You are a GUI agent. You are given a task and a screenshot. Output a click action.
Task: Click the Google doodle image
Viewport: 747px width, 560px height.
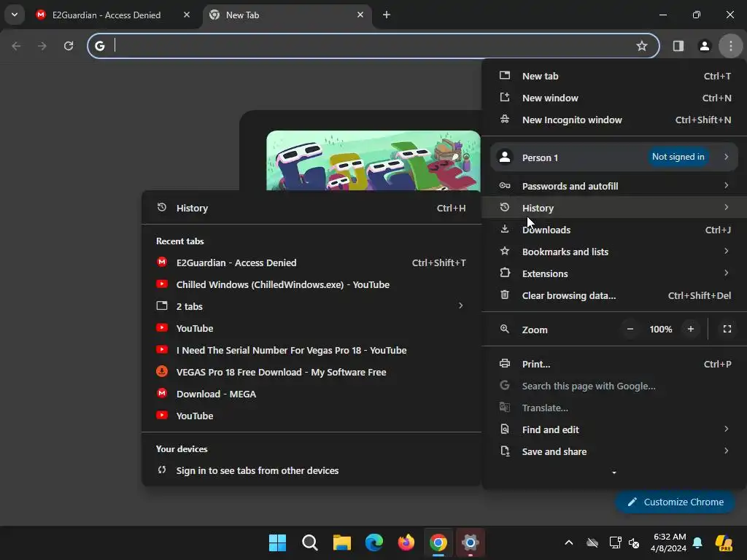click(373, 160)
